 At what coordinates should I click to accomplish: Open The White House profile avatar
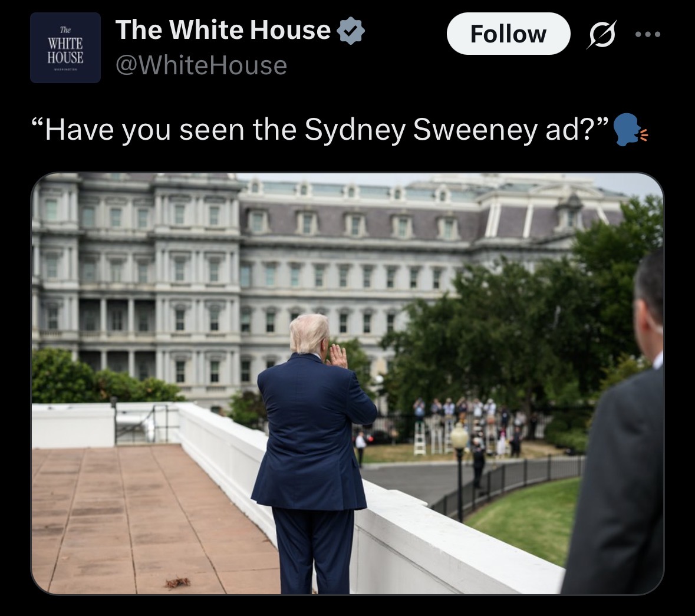point(65,48)
